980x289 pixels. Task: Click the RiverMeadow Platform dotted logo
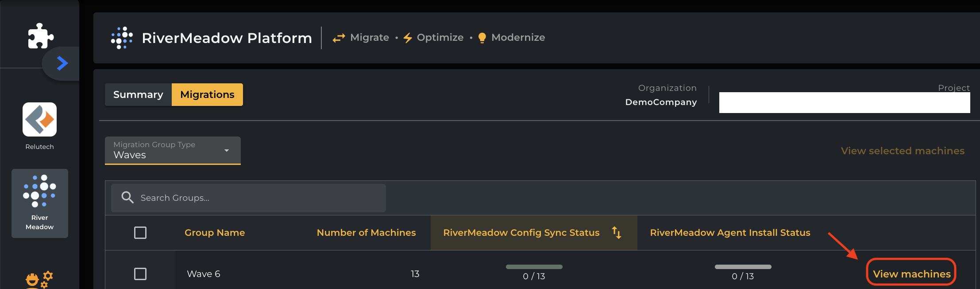(x=122, y=38)
